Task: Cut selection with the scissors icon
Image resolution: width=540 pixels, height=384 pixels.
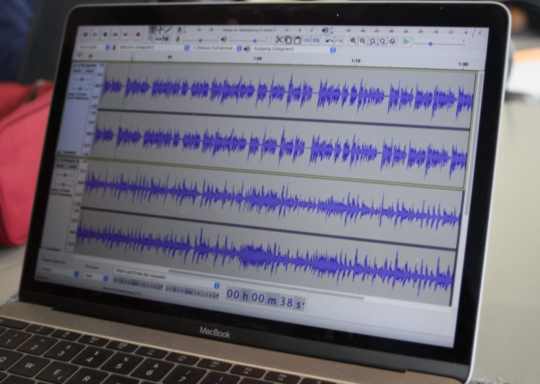Action: [x=279, y=40]
